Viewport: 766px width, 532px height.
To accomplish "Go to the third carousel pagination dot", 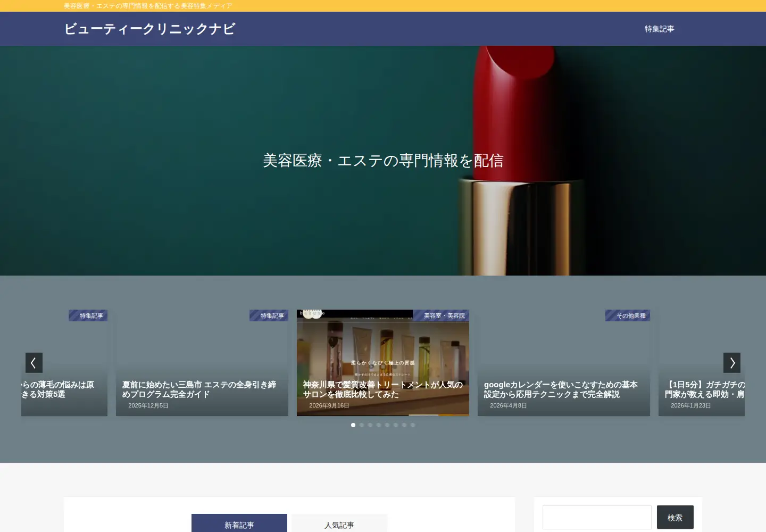I will click(x=370, y=425).
